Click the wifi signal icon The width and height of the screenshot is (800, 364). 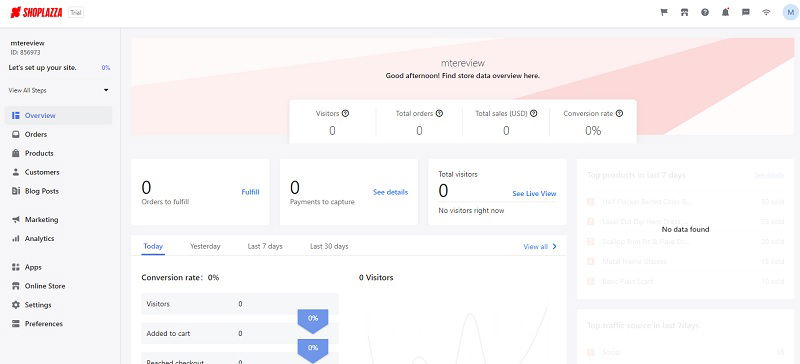766,12
